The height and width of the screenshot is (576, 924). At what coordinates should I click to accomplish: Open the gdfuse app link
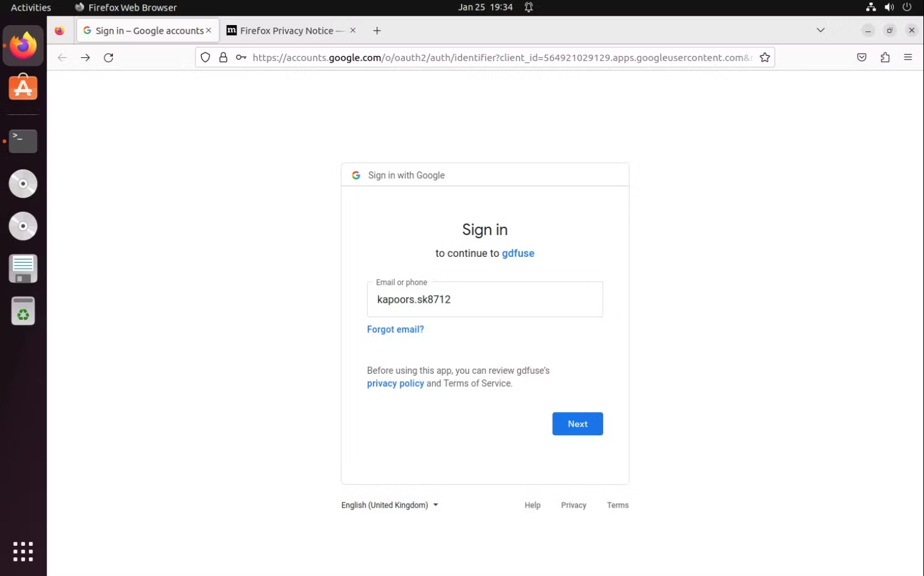[518, 253]
